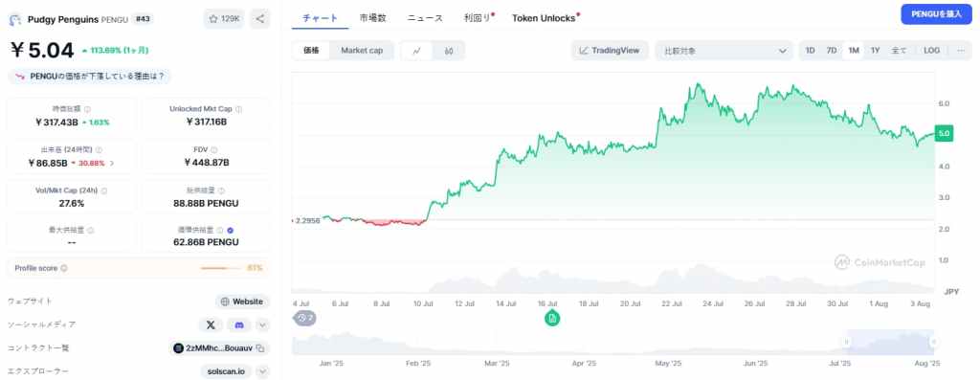Copy the contract address with copy icon
This screenshot has height=380, width=980.
pos(260,348)
